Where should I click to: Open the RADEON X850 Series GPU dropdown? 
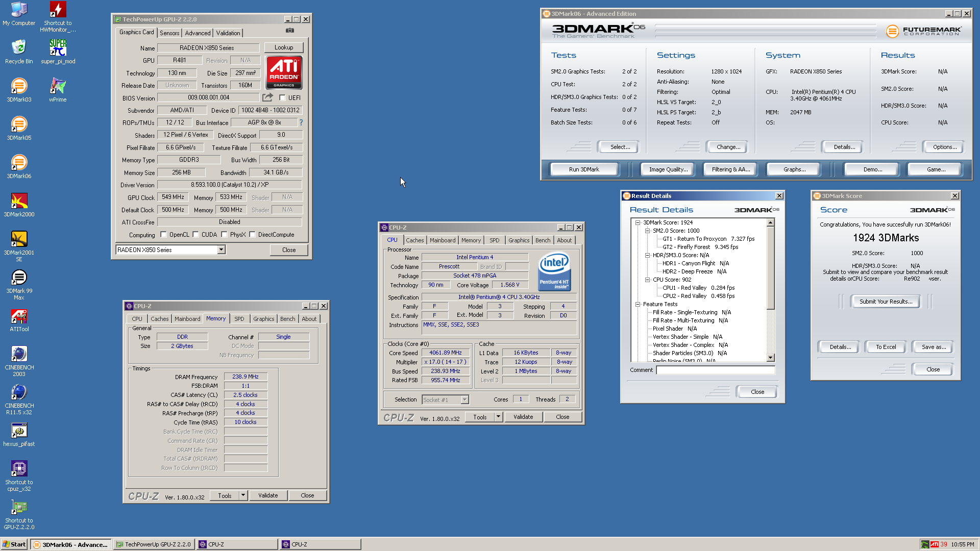(x=221, y=250)
